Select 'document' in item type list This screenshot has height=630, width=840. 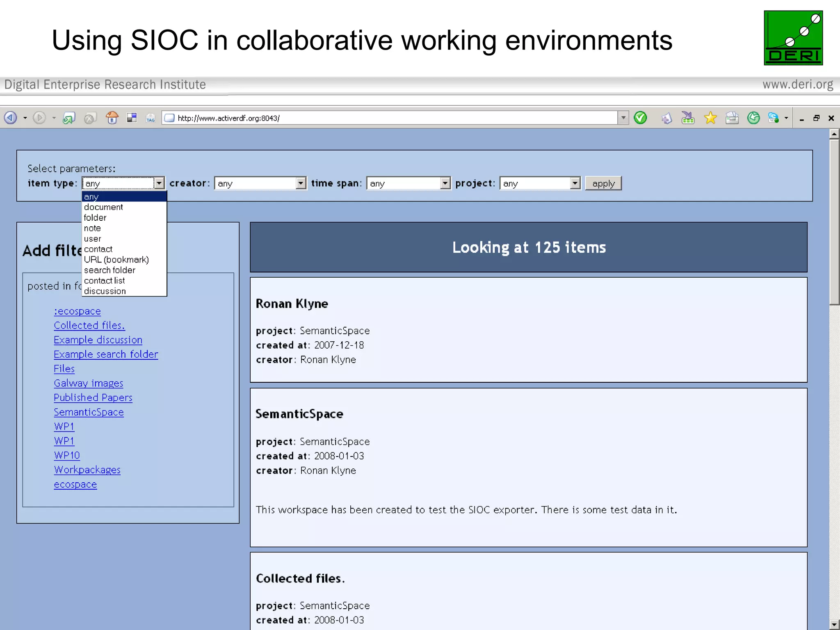pos(124,207)
